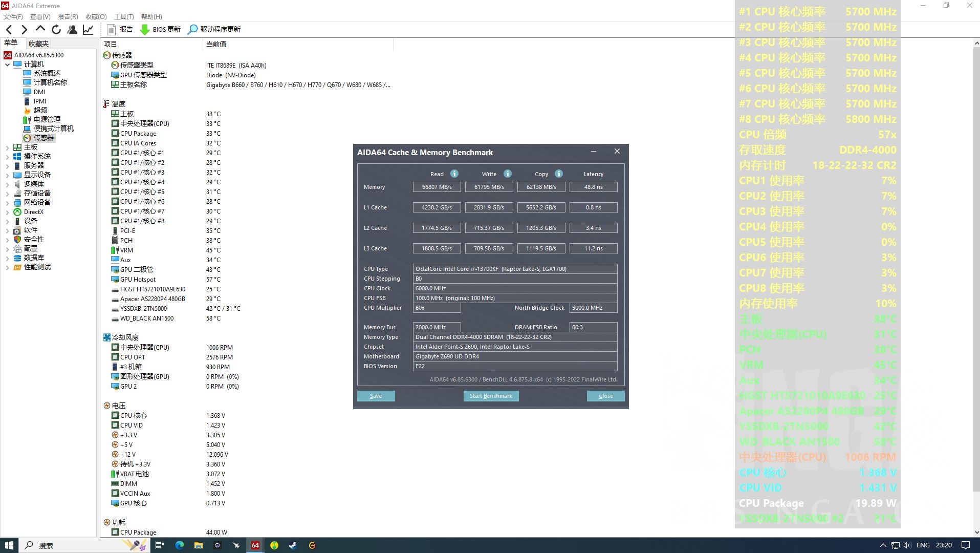
Task: Click the BIOS 更新 toolbar button
Action: point(161,30)
